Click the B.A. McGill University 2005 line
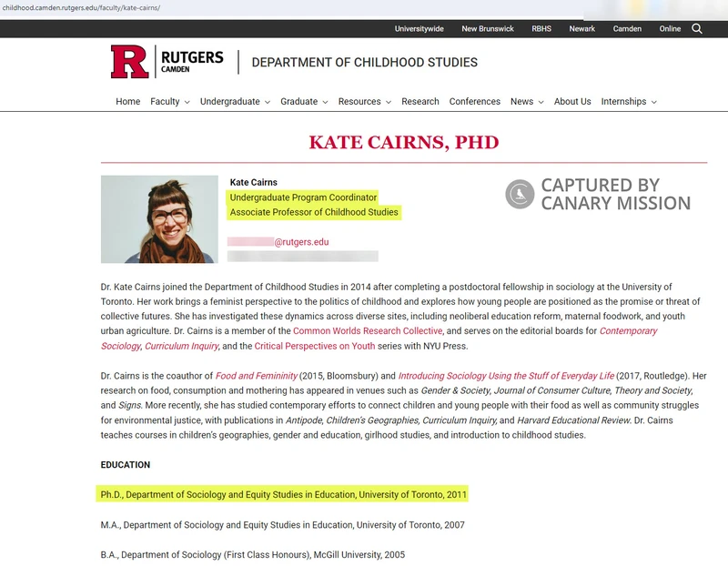The image size is (728, 566). tap(253, 554)
